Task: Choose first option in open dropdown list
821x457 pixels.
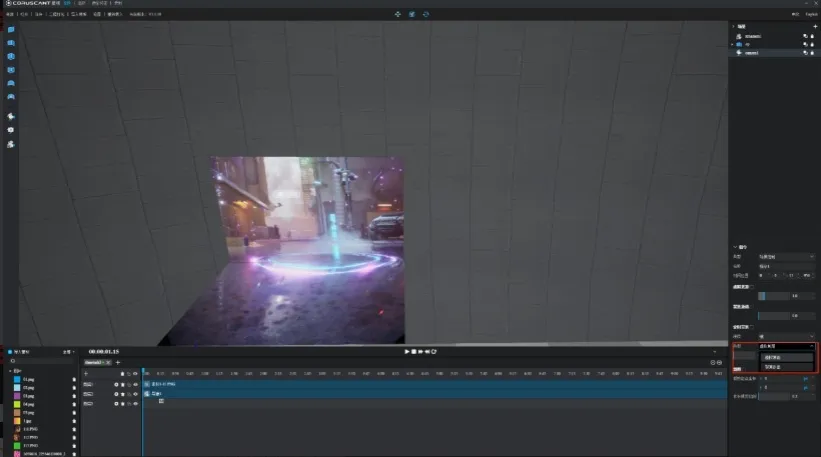Action: tap(786, 358)
